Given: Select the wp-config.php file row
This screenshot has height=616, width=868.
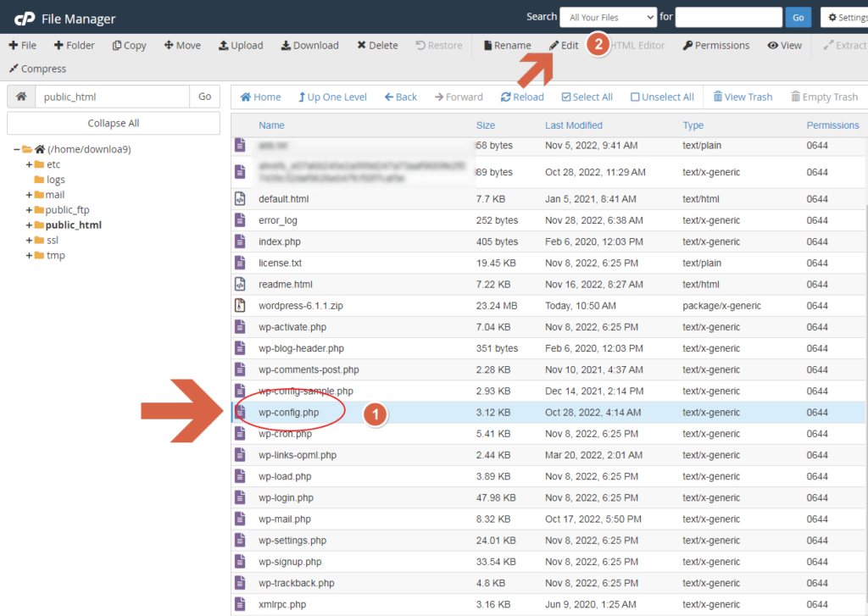Looking at the screenshot, I should tap(548, 413).
